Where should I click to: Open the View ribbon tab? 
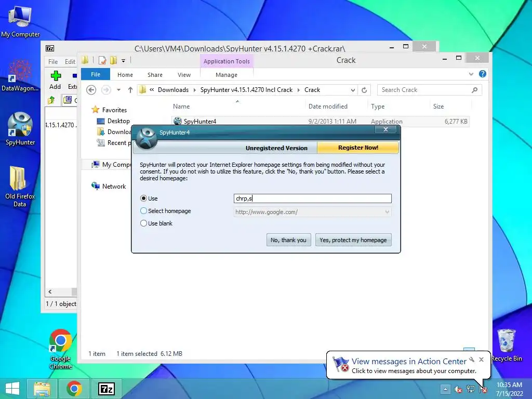click(184, 75)
